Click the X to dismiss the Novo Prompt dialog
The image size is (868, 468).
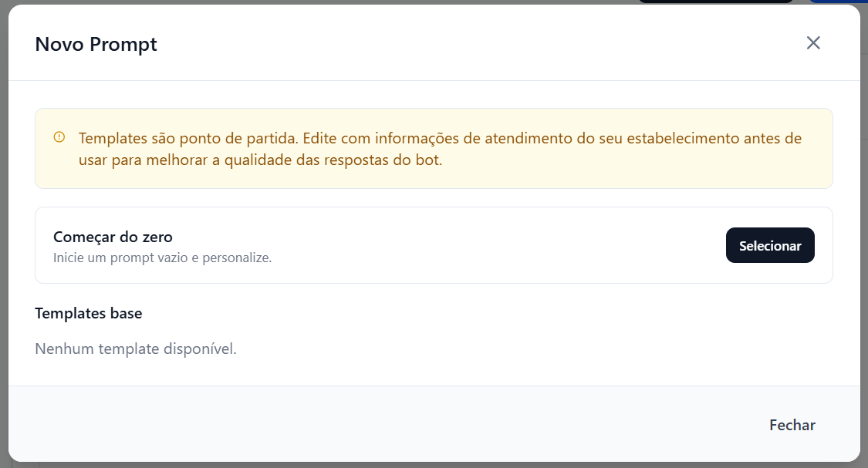pyautogui.click(x=813, y=43)
